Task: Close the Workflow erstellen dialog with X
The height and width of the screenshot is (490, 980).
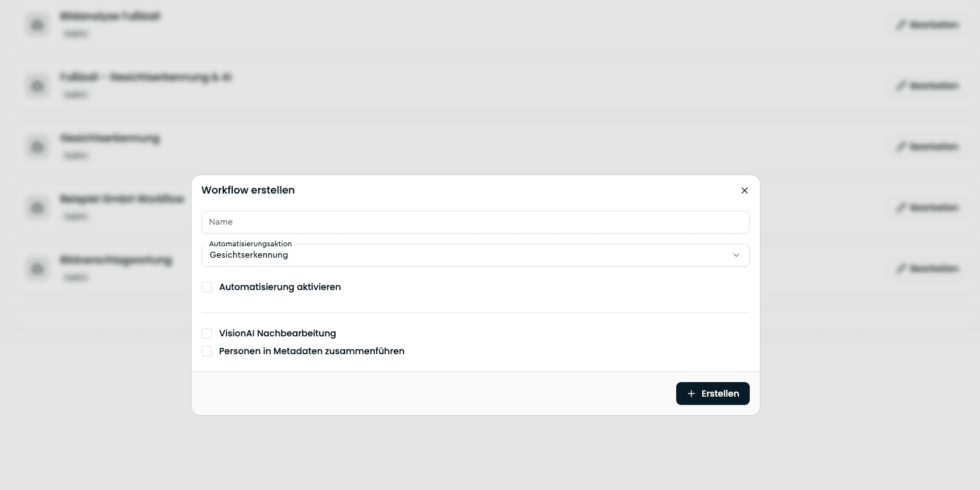Action: click(x=745, y=190)
